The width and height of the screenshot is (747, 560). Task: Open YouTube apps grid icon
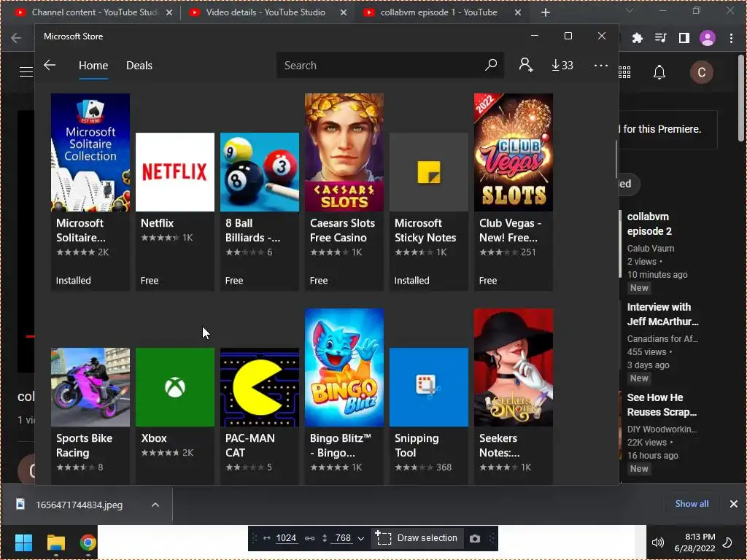coord(624,72)
